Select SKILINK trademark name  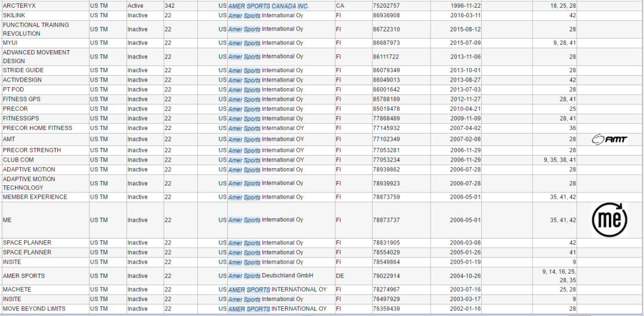[x=14, y=16]
